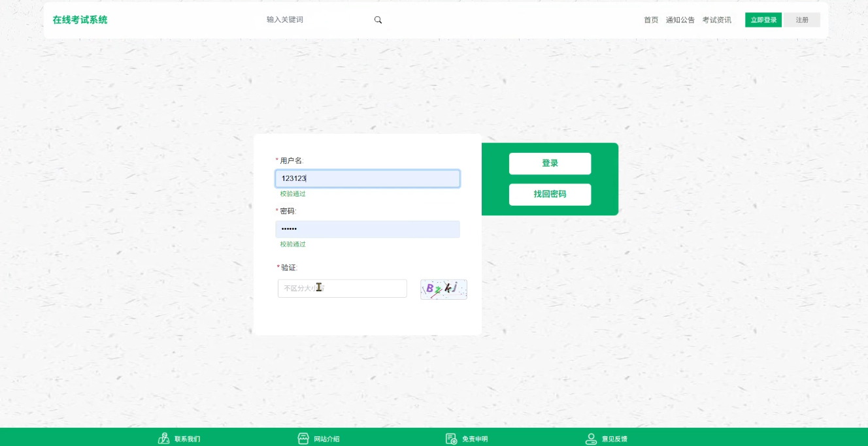868x446 pixels.
Task: Click the 意见反馈 footer icon
Action: point(591,439)
